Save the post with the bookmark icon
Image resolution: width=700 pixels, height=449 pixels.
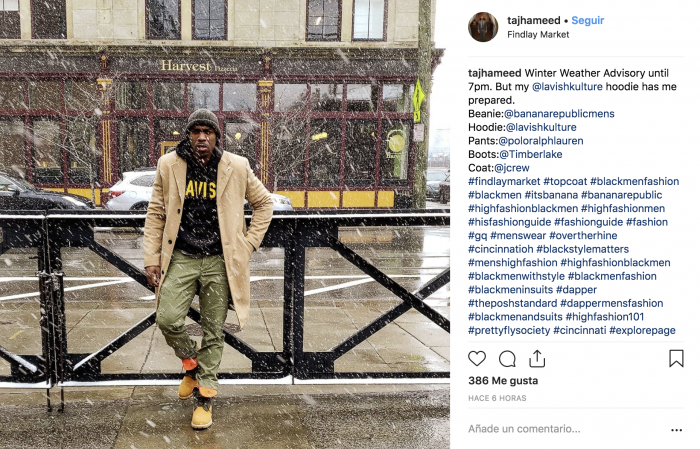click(x=676, y=358)
